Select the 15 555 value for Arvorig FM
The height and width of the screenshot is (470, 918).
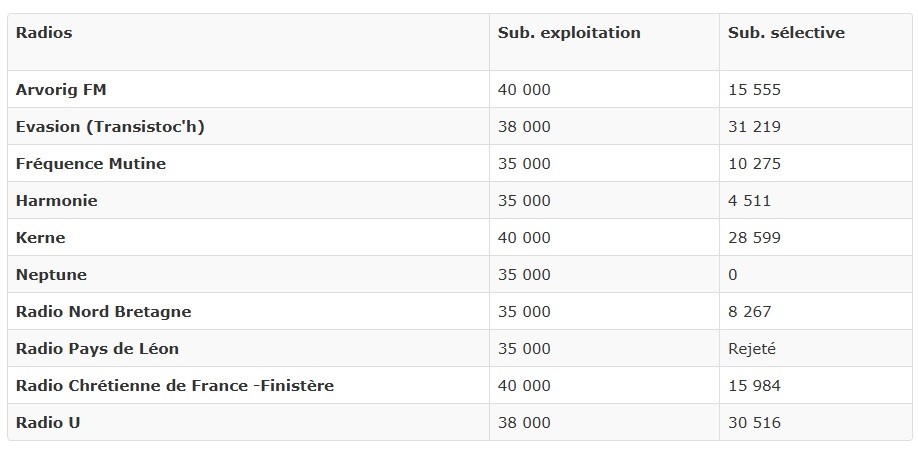[x=754, y=90]
